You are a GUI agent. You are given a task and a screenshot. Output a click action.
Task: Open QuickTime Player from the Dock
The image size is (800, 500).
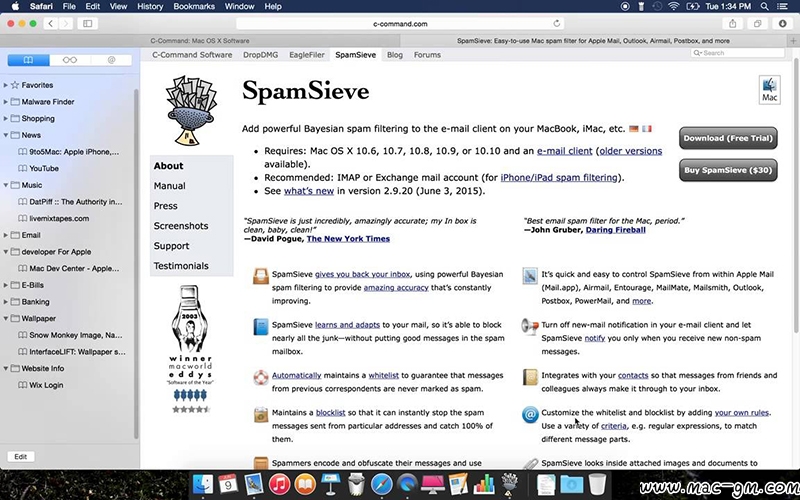click(x=407, y=484)
